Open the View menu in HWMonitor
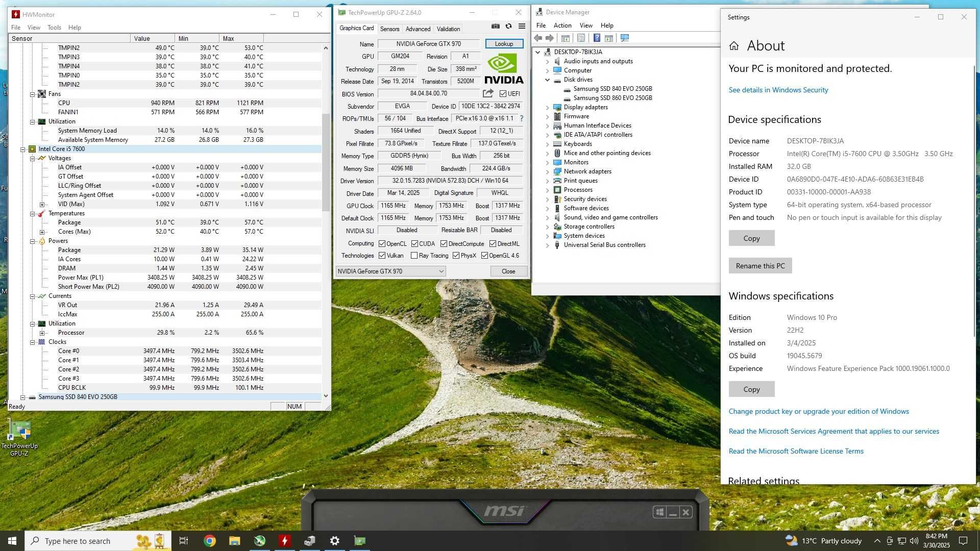 click(x=34, y=28)
